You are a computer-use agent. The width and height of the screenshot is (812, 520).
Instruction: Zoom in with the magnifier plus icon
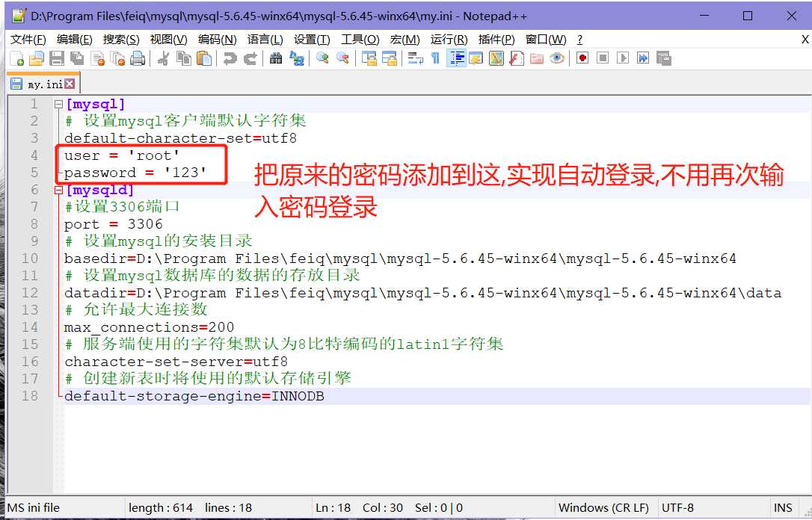[x=322, y=58]
